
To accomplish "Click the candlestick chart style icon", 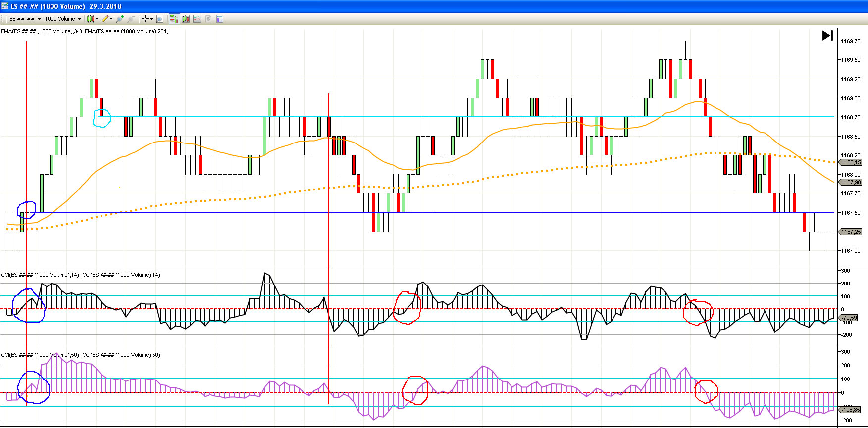I will (x=91, y=19).
